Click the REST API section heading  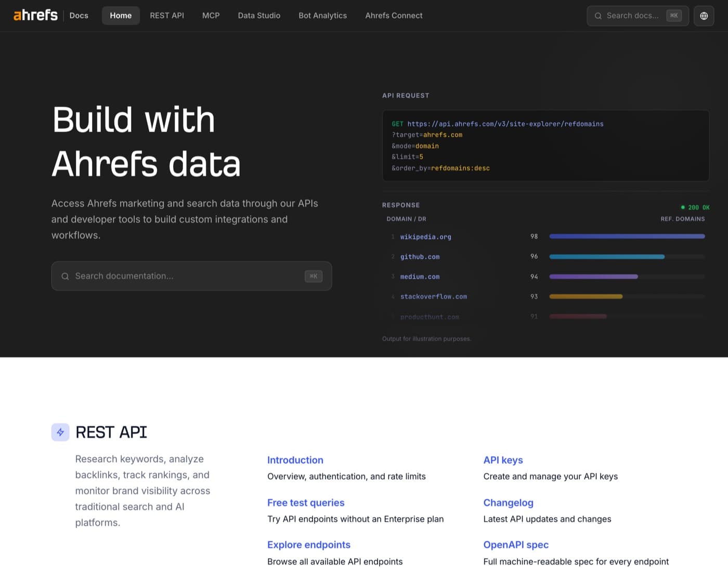111,432
